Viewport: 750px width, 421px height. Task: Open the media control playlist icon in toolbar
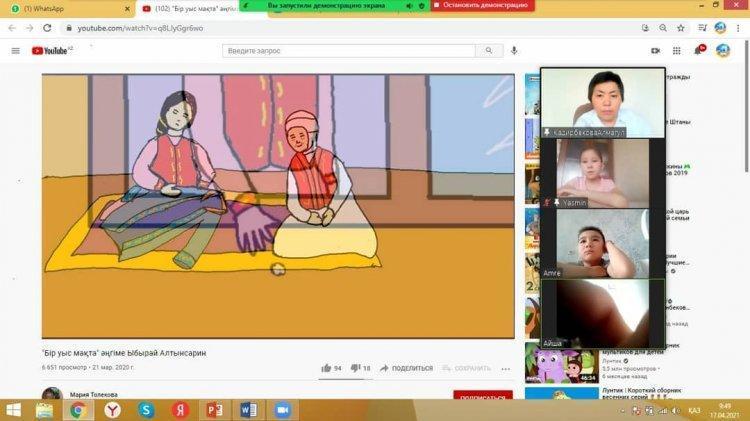click(702, 28)
